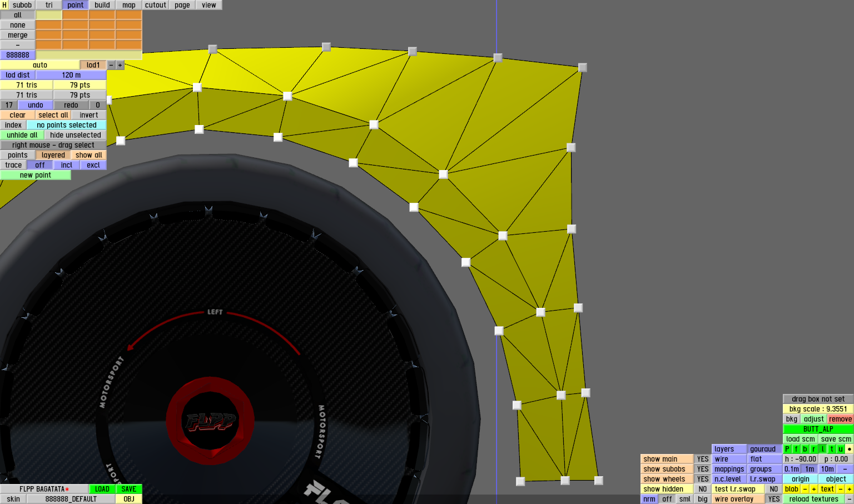Click minus button beside reload textures
Screen dimensions: 854x504
point(850,499)
